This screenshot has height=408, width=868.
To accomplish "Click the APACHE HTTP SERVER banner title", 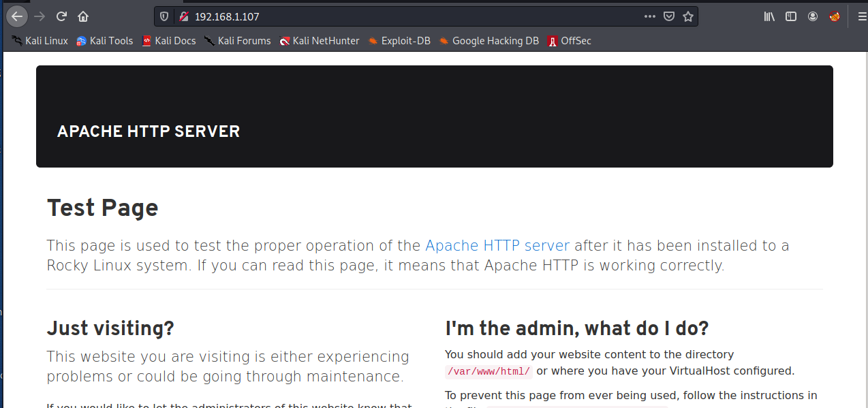I will (x=149, y=131).
